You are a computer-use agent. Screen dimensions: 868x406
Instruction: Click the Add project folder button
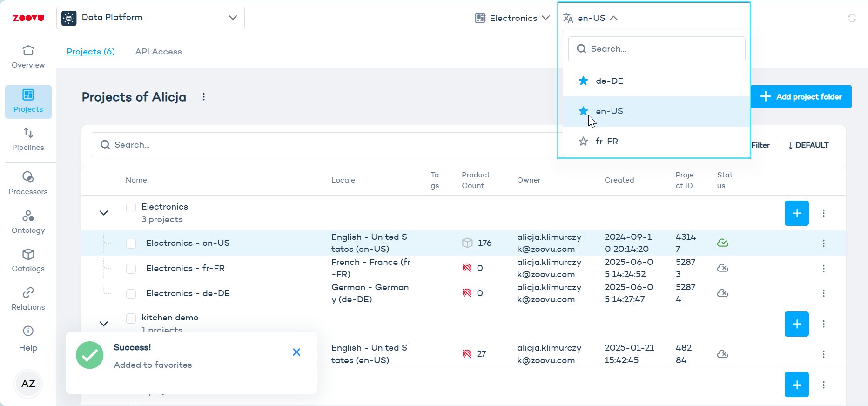coord(801,97)
